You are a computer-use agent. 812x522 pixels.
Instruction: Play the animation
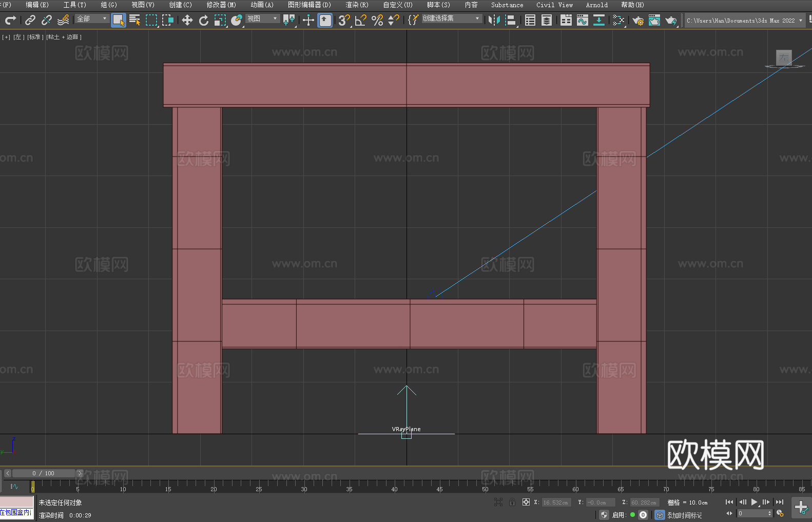click(754, 502)
